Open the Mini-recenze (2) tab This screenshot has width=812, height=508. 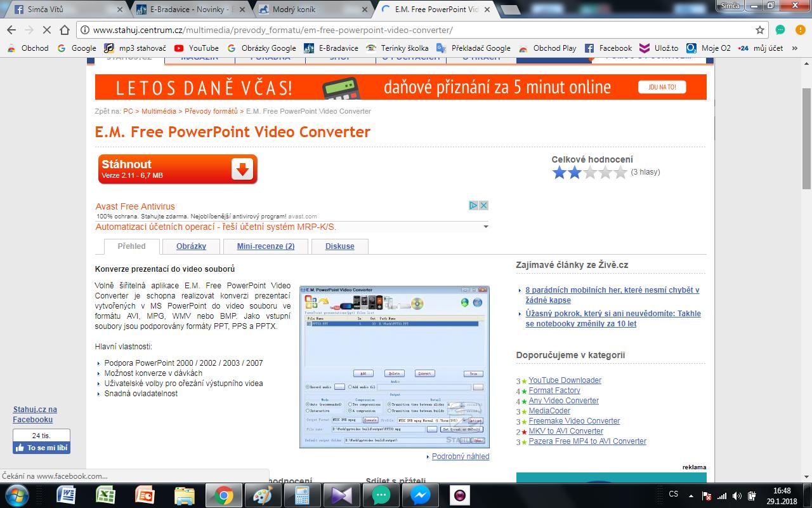pyautogui.click(x=266, y=246)
